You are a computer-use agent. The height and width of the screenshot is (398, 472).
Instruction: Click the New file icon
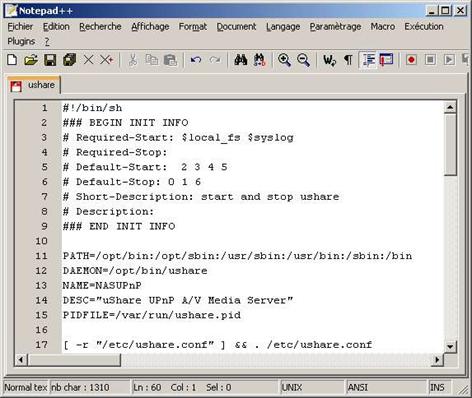pyautogui.click(x=12, y=60)
